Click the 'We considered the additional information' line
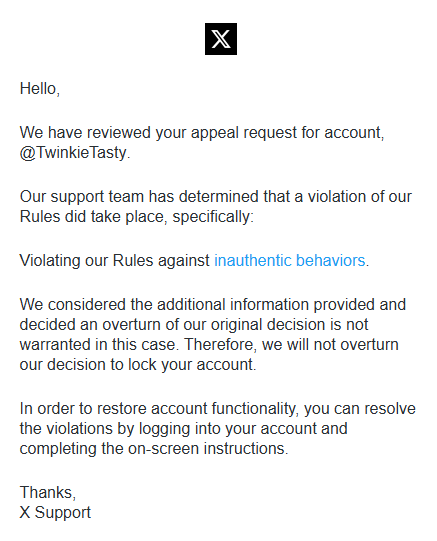The image size is (437, 541). tap(213, 305)
